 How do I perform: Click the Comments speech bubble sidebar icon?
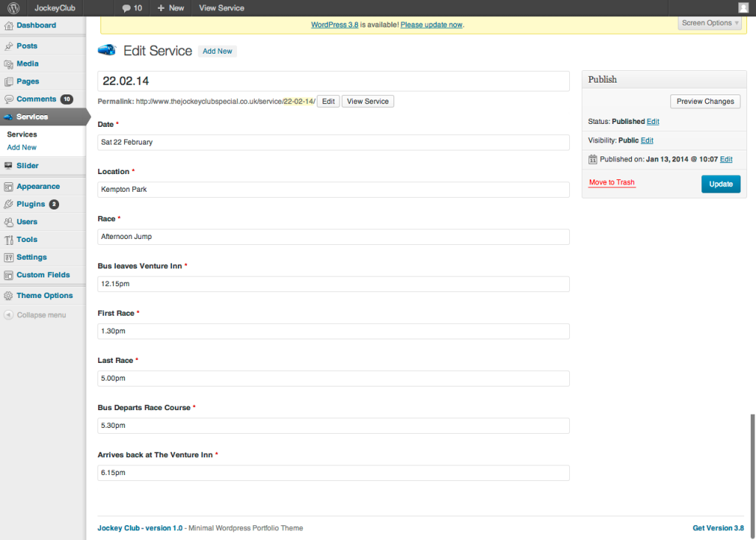click(9, 100)
